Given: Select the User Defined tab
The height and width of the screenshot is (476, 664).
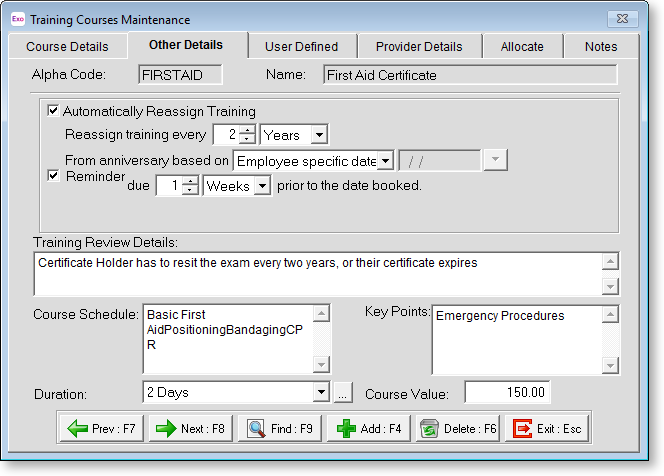Looking at the screenshot, I should [x=301, y=46].
